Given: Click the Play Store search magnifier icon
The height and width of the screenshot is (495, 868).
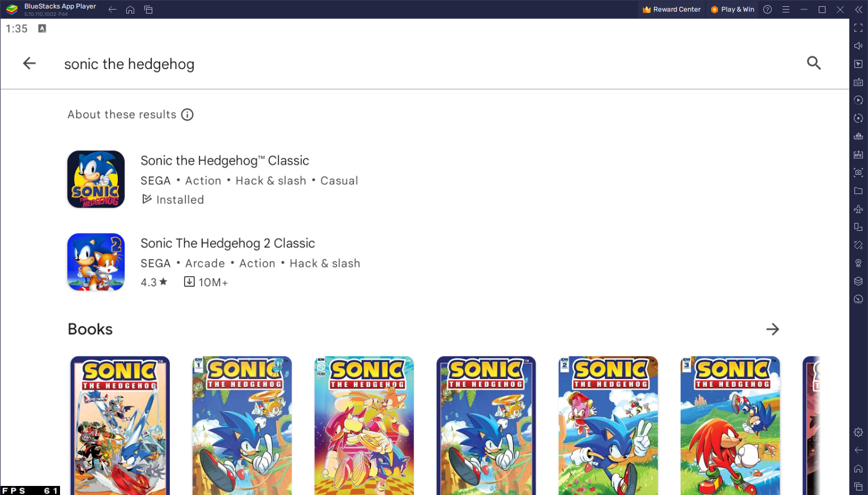Looking at the screenshot, I should pos(814,63).
